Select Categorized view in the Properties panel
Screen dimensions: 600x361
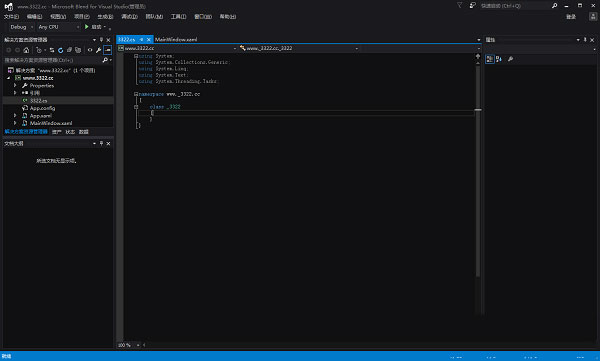point(489,59)
